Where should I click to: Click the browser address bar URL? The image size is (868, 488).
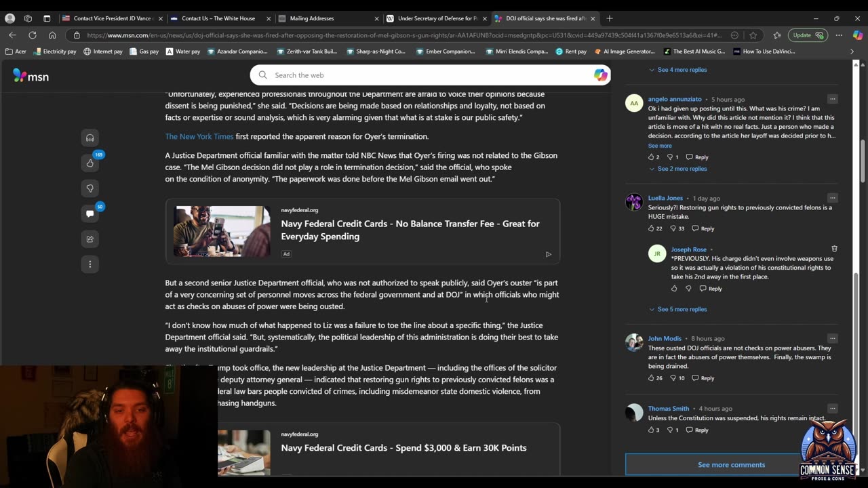(403, 35)
